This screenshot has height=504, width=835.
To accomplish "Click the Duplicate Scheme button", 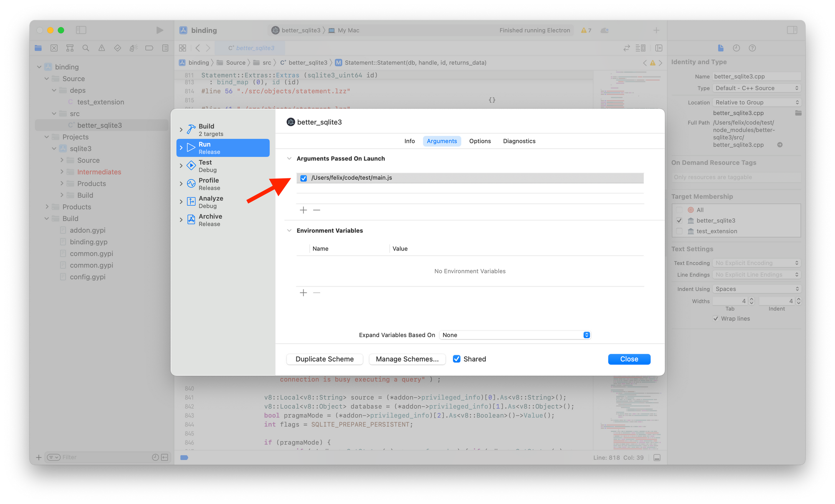I will click(324, 359).
